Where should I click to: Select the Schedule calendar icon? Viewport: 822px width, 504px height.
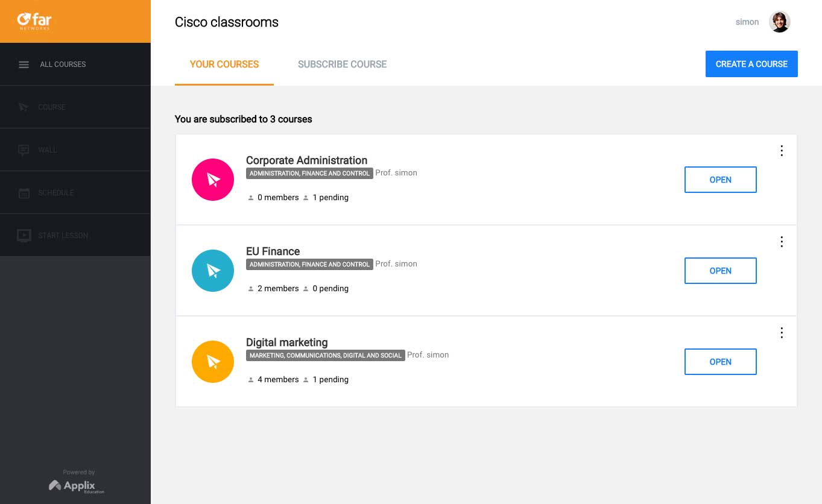pos(24,193)
